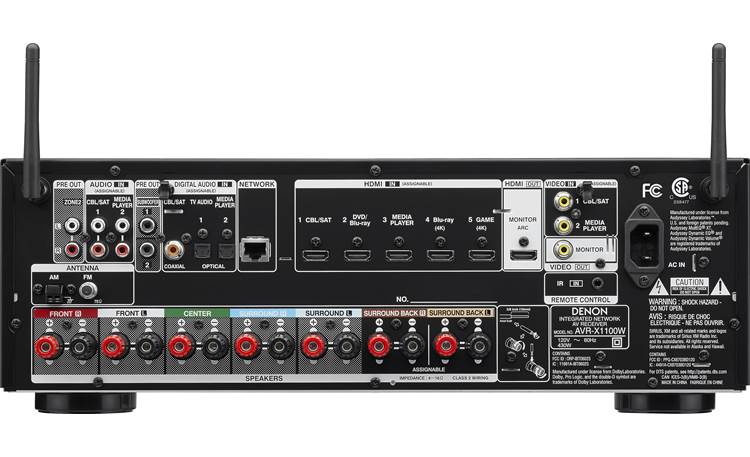
Task: Click the 'FRONT L' speaker label
Action: (x=131, y=313)
